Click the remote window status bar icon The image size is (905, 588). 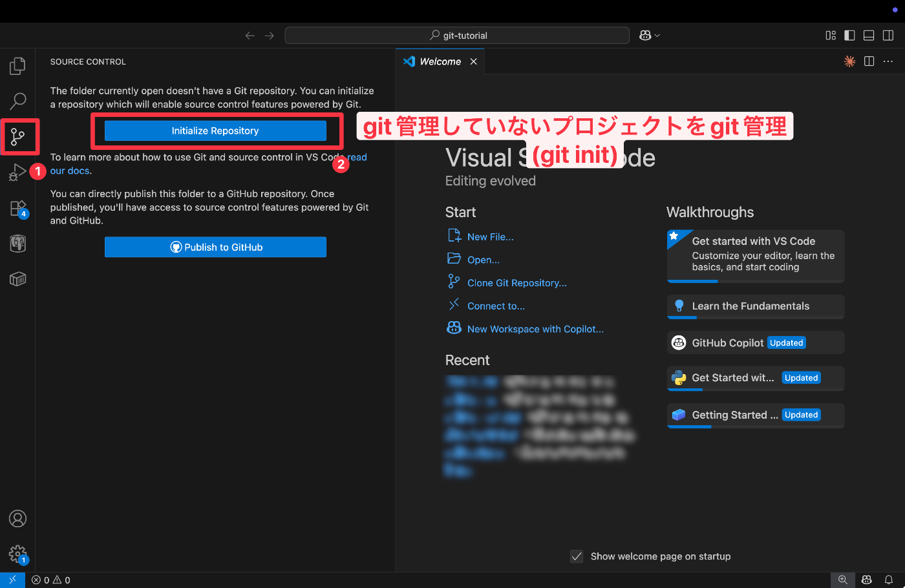12,580
